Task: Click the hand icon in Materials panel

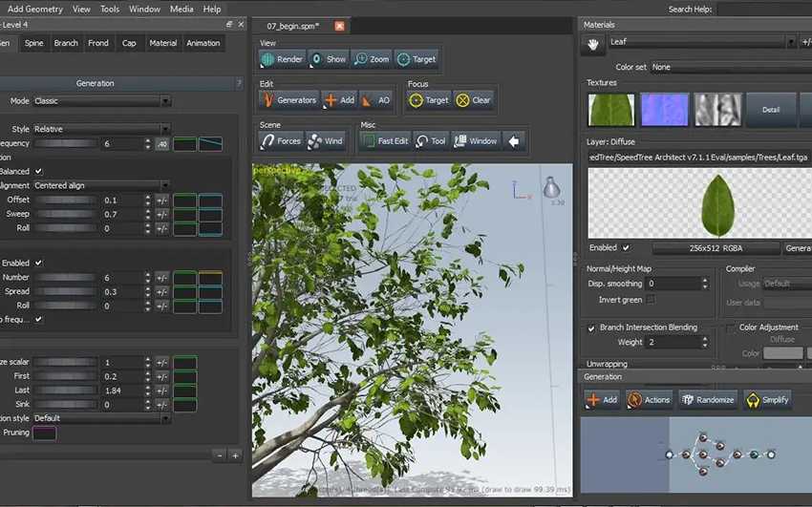Action: [593, 45]
